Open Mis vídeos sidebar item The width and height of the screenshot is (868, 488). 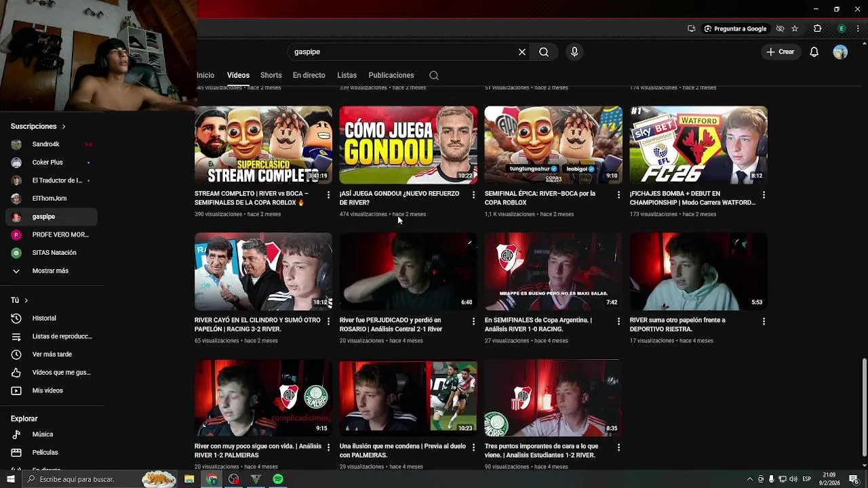[x=52, y=390]
